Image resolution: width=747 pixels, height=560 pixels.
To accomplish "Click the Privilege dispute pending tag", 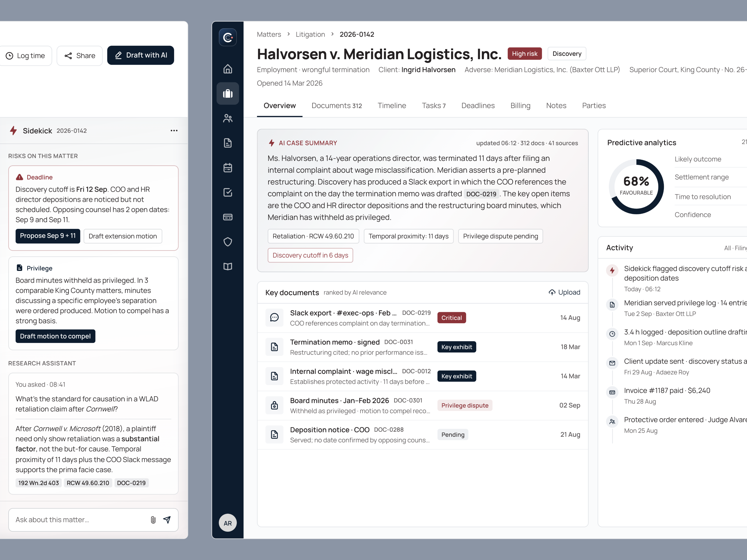I will 500,236.
